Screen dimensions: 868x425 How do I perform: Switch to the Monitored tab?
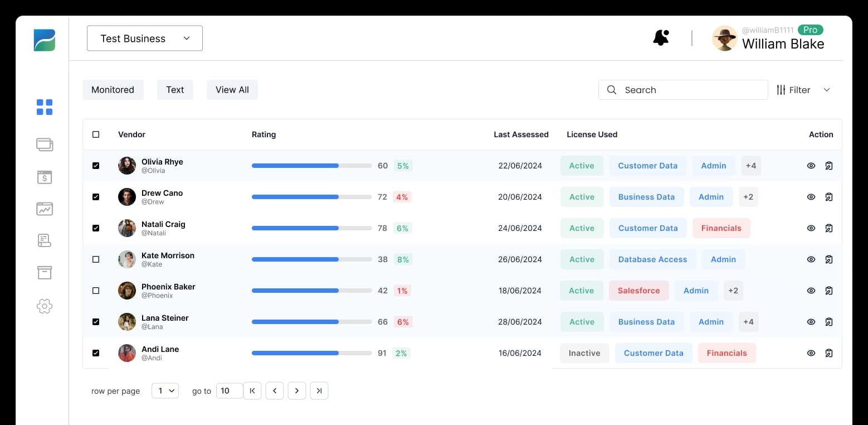113,89
